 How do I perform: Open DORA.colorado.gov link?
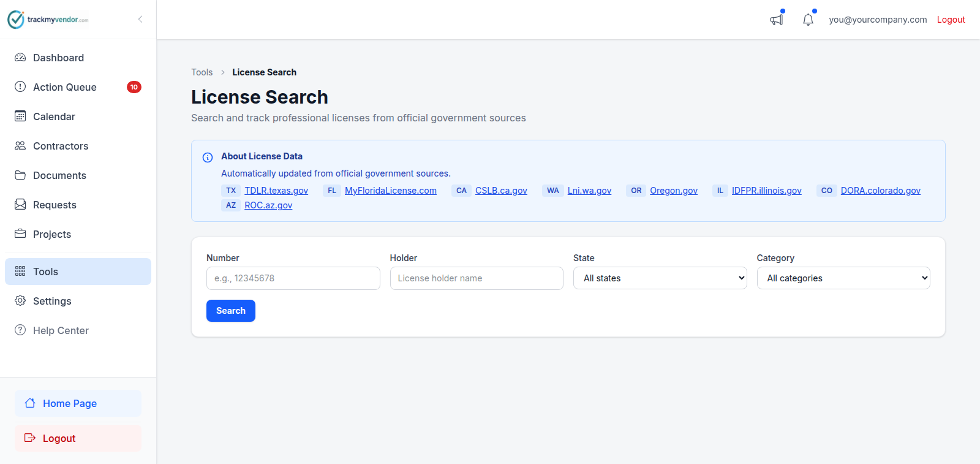click(x=881, y=191)
